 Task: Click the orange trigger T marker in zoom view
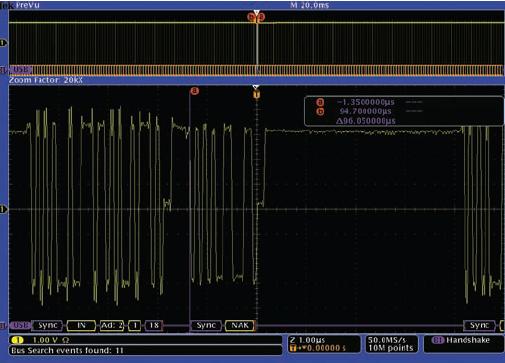pos(256,95)
